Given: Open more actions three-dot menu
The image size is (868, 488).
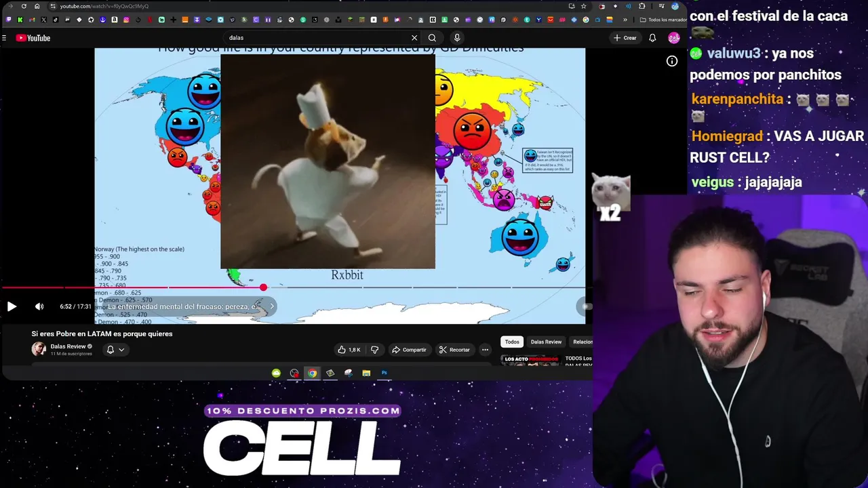Looking at the screenshot, I should click(x=485, y=350).
